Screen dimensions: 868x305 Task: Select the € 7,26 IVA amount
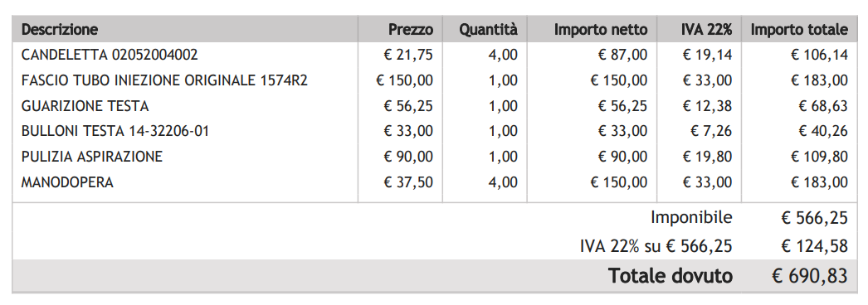[x=711, y=131]
